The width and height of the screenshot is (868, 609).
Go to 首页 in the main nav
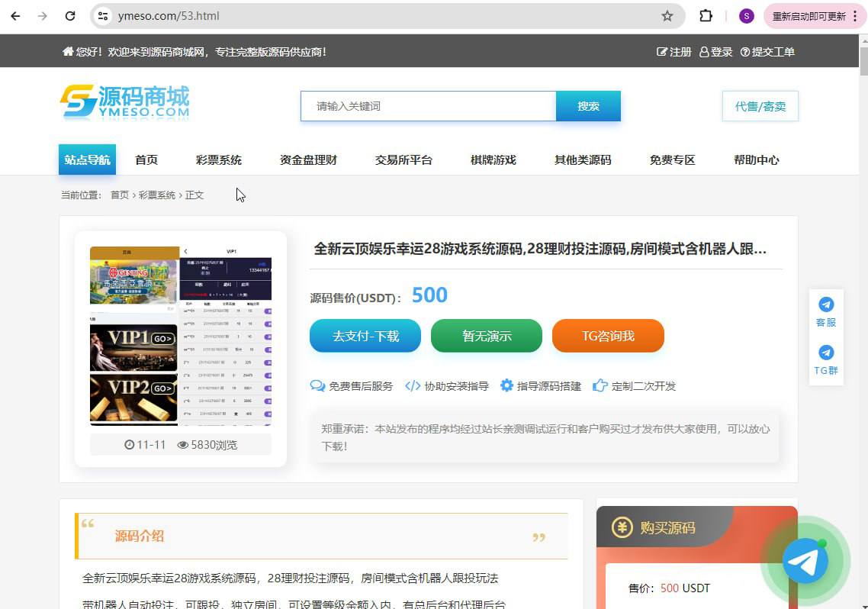(x=146, y=160)
